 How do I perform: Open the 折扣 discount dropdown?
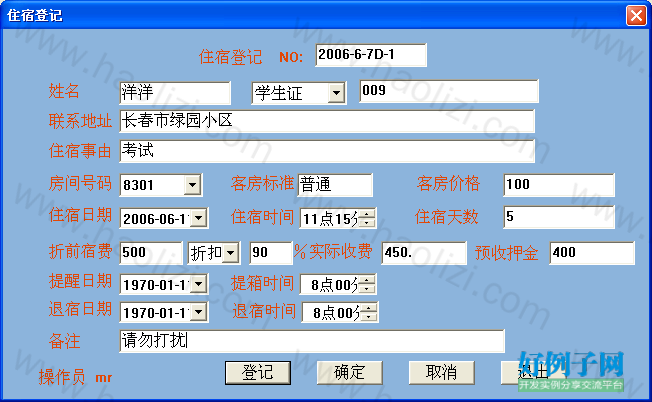point(230,253)
